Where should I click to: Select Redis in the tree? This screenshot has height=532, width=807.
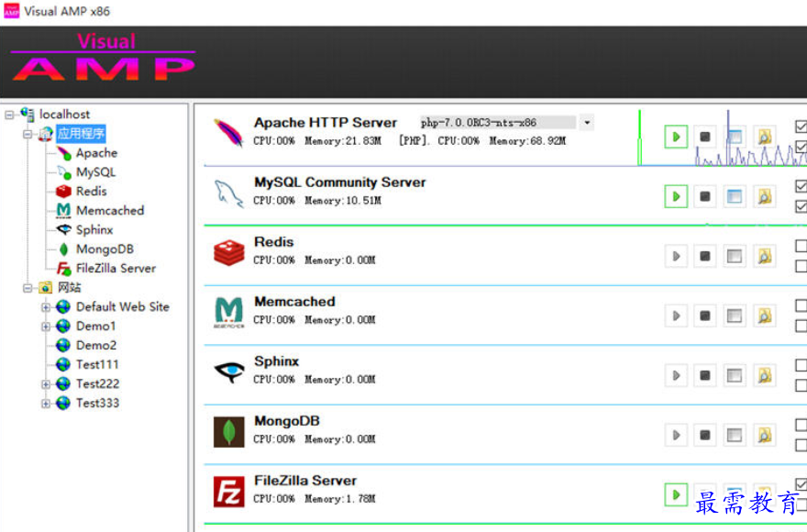[x=92, y=191]
